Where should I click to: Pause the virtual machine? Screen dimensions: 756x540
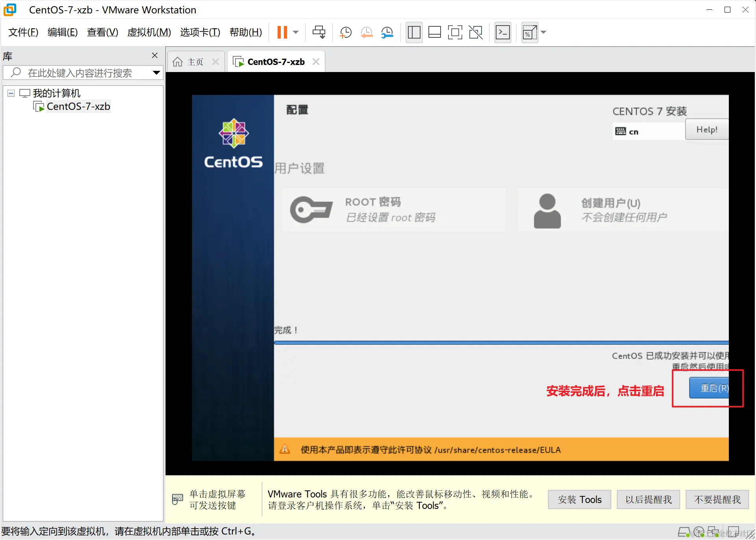282,32
